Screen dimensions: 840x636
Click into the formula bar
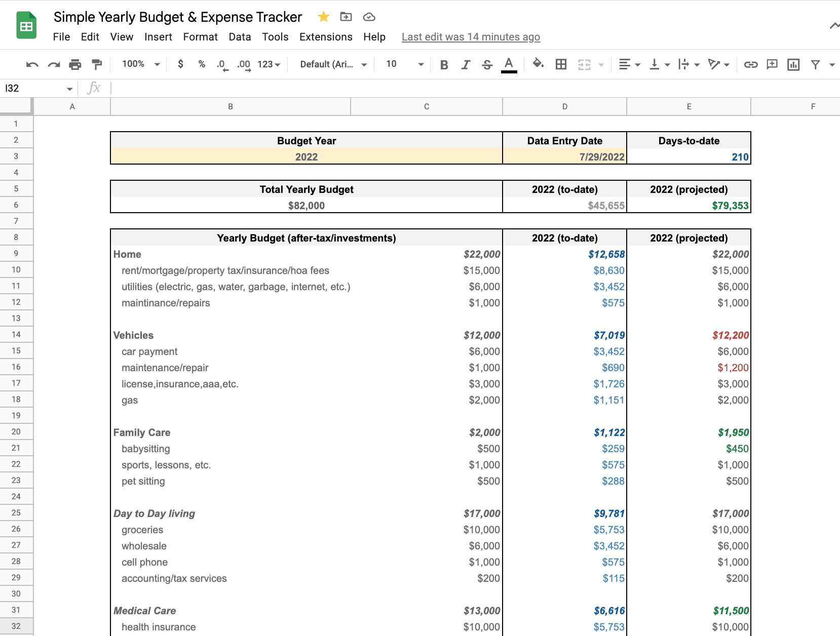tap(474, 89)
